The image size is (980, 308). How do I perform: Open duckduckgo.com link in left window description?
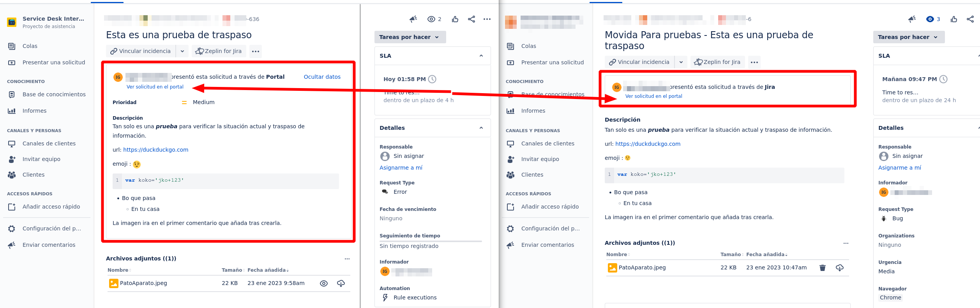[156, 150]
